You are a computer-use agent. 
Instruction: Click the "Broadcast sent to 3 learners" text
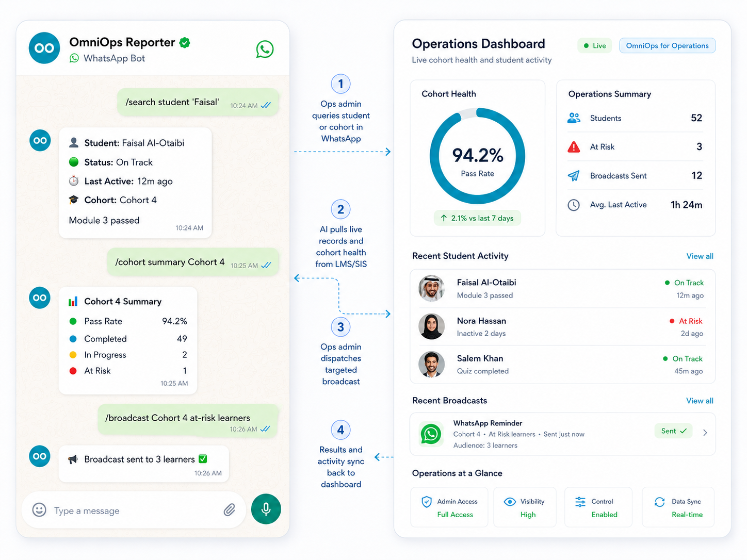click(140, 459)
